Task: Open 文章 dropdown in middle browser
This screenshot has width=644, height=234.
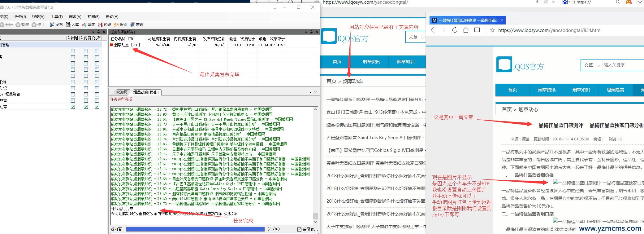Action: pyautogui.click(x=416, y=37)
